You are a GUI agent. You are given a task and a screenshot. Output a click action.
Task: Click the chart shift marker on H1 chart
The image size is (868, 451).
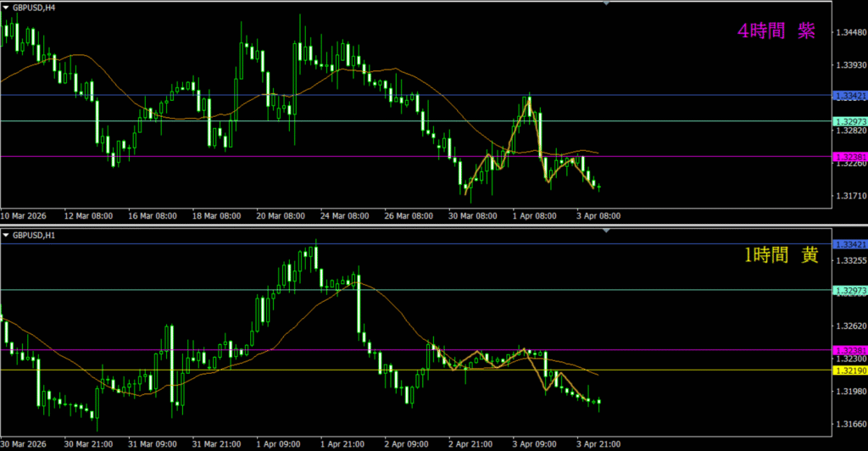(x=606, y=231)
